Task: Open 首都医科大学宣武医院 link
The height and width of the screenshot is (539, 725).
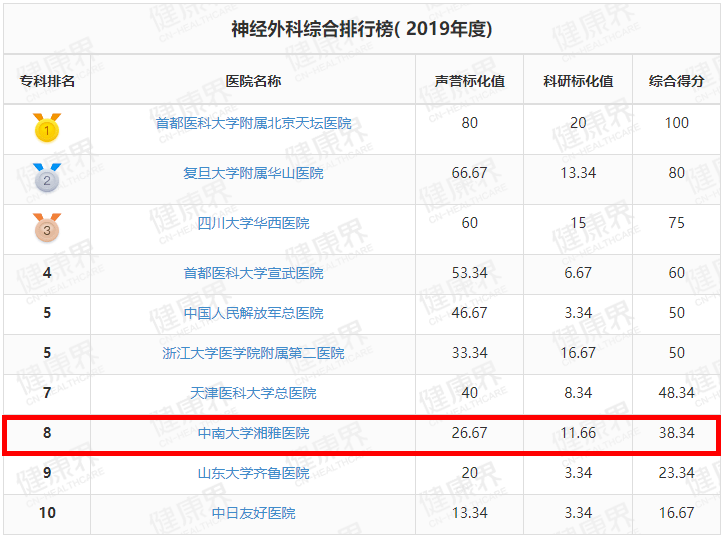Action: coord(253,273)
